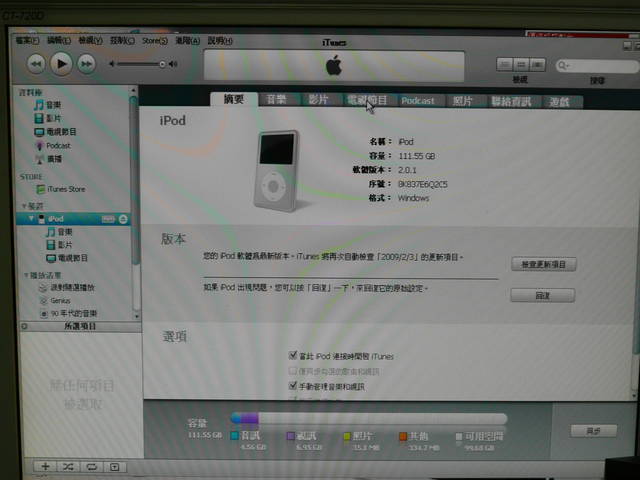640x480 pixels.
Task: Collapse the iPod device tree triangle
Action: (x=31, y=219)
